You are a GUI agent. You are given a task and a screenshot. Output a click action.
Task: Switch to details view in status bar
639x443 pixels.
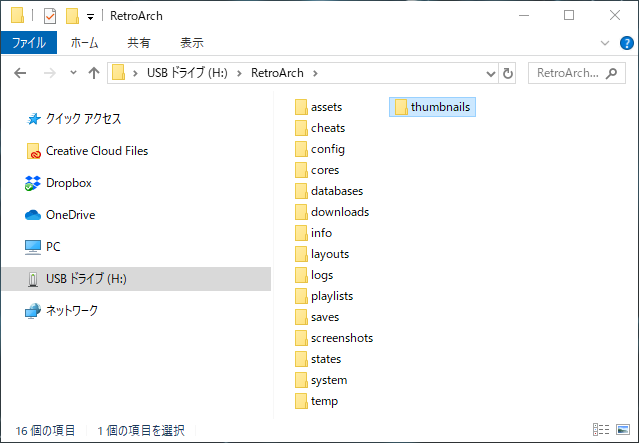pyautogui.click(x=601, y=430)
